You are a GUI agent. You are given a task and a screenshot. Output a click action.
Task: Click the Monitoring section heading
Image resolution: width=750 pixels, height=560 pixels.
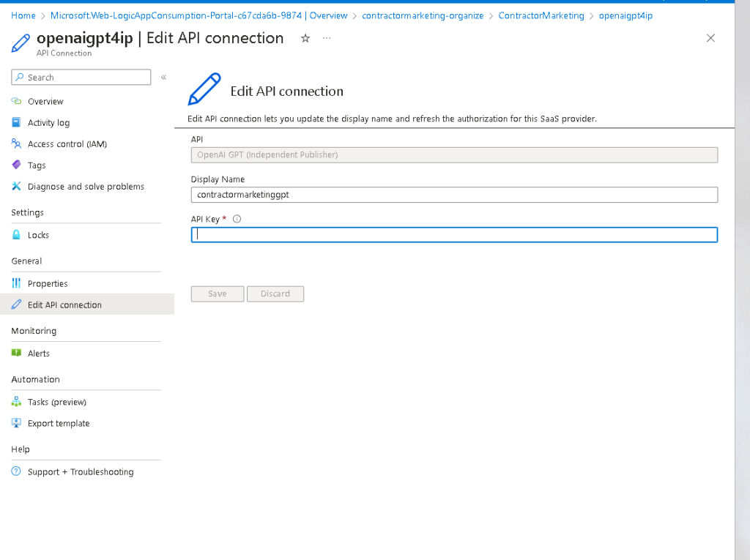pyautogui.click(x=34, y=331)
